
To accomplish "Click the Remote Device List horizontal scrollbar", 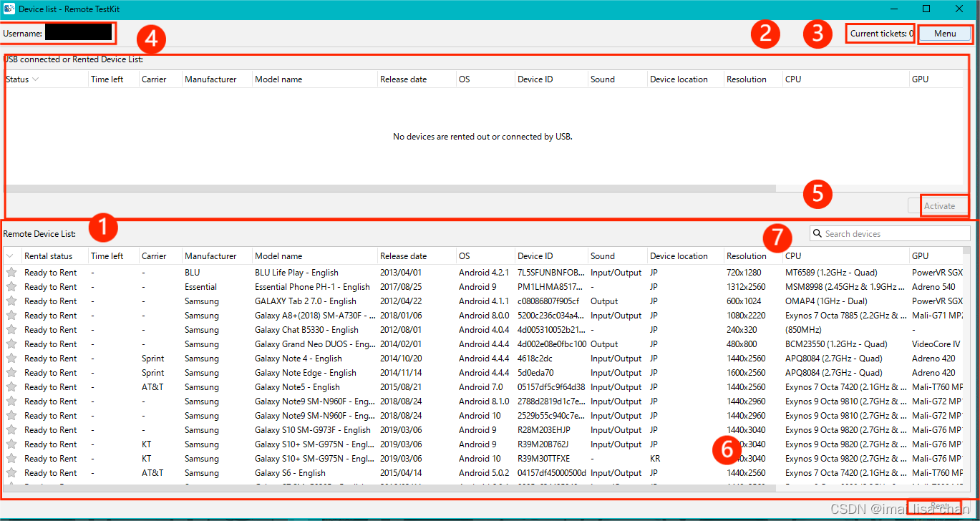I will click(x=390, y=488).
